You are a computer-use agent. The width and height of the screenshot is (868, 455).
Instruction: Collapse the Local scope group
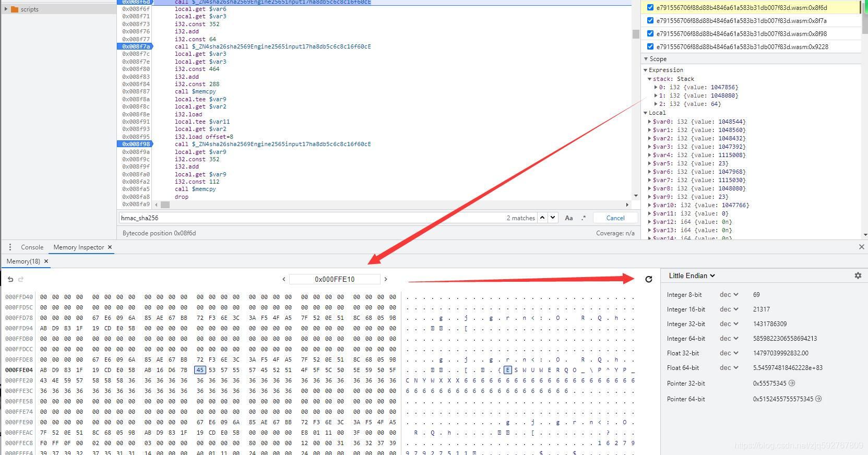tap(646, 113)
